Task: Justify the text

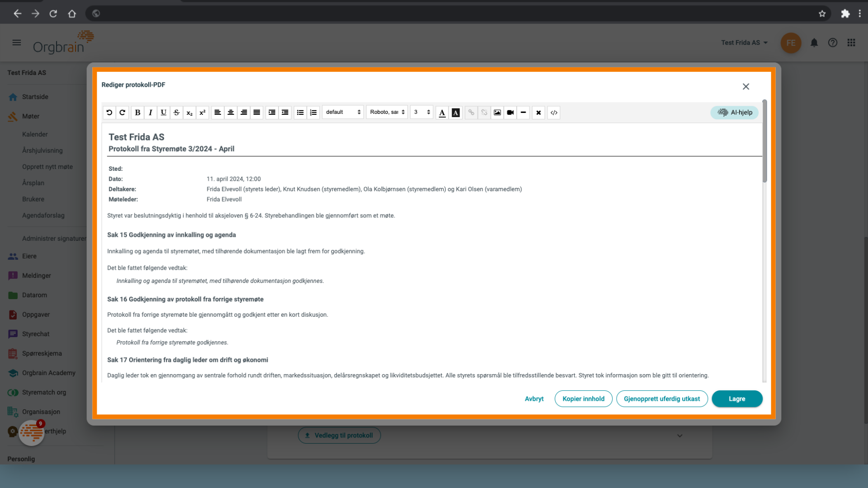Action: 257,113
